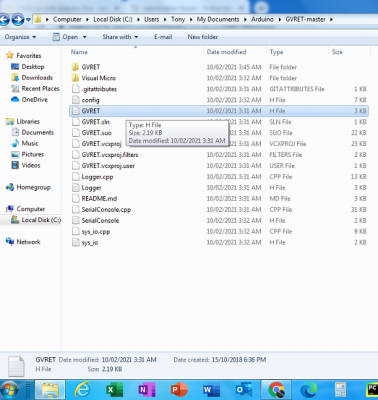Viewport: 378px width, 400px height.
Task: Open Outlook taskbar icon
Action: 244,390
